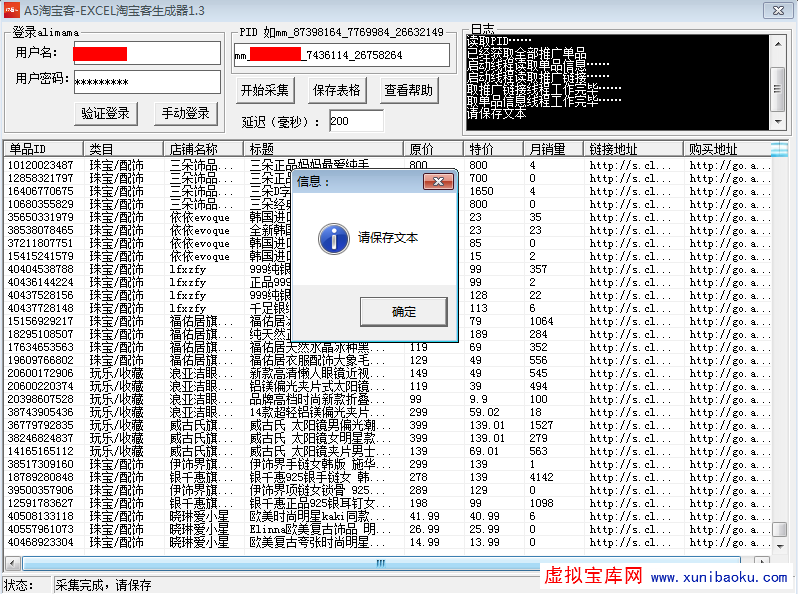The image size is (798, 594).
Task: Click the app icon in the title bar
Action: tap(11, 9)
